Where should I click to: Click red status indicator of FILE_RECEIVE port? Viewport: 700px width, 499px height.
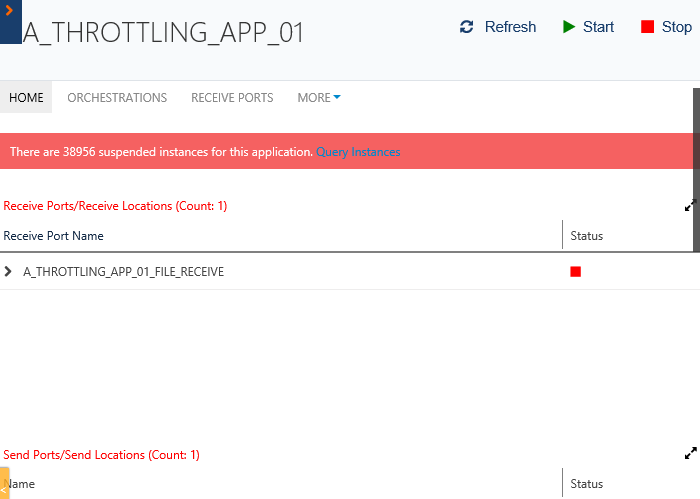coord(575,272)
